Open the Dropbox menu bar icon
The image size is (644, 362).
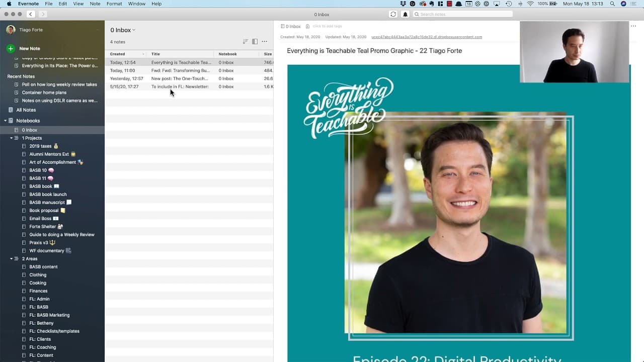(x=404, y=4)
